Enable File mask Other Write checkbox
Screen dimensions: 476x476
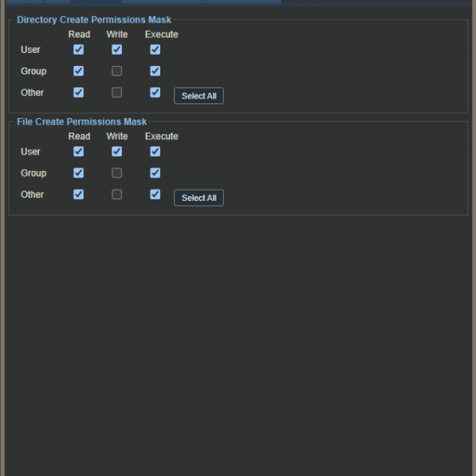coord(117,194)
